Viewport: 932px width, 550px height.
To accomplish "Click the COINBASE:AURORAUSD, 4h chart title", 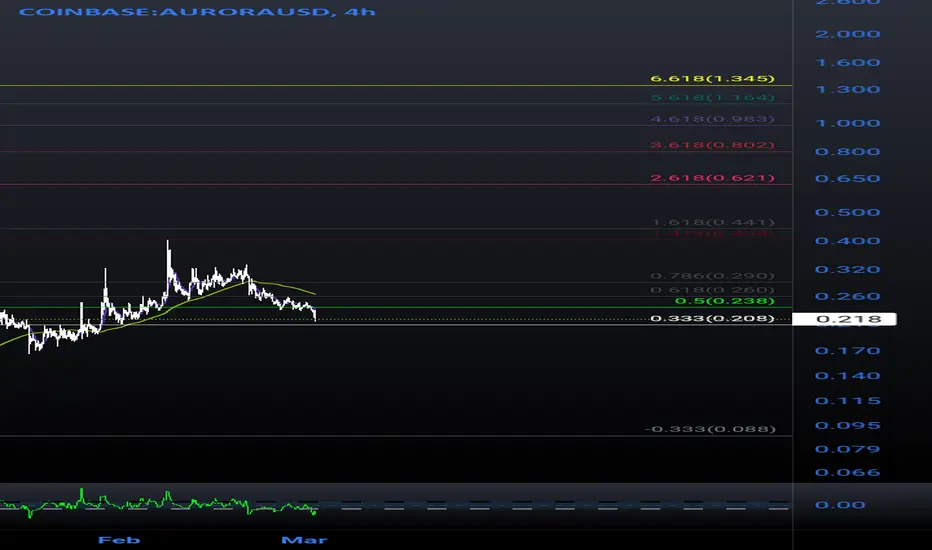I will pos(197,11).
